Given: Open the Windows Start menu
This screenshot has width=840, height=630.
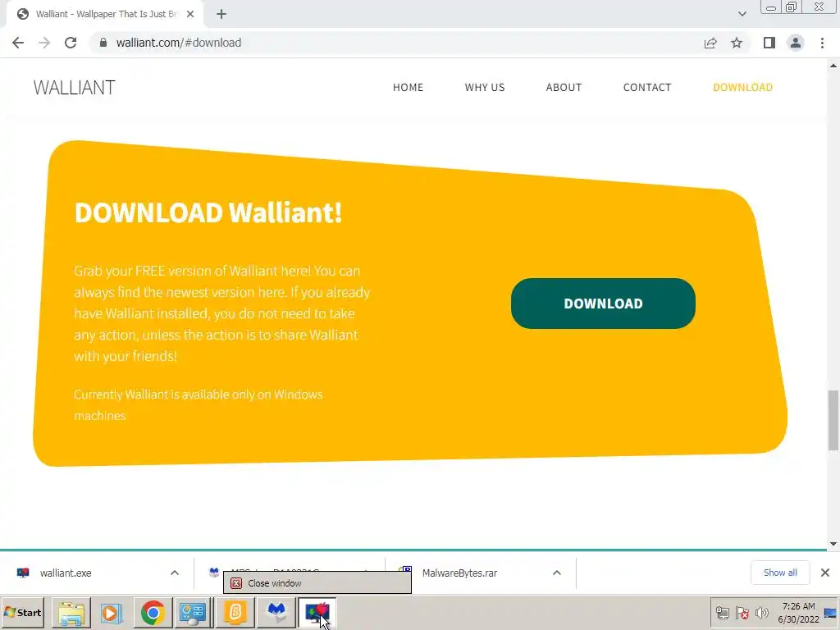Looking at the screenshot, I should (22, 612).
